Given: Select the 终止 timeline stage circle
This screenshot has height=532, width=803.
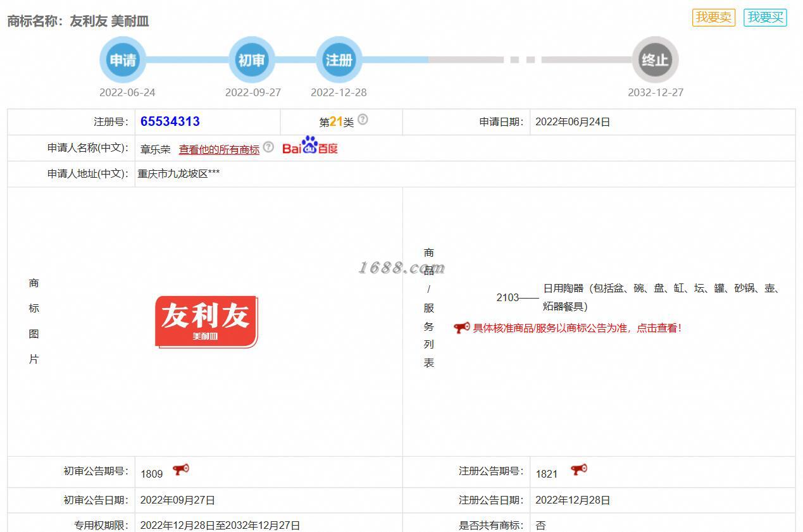Looking at the screenshot, I should (x=655, y=60).
